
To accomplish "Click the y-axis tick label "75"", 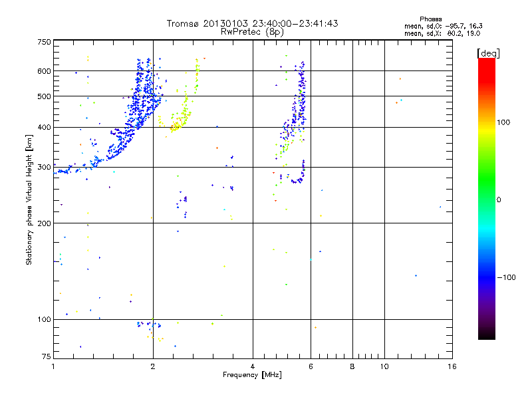I will point(47,356).
